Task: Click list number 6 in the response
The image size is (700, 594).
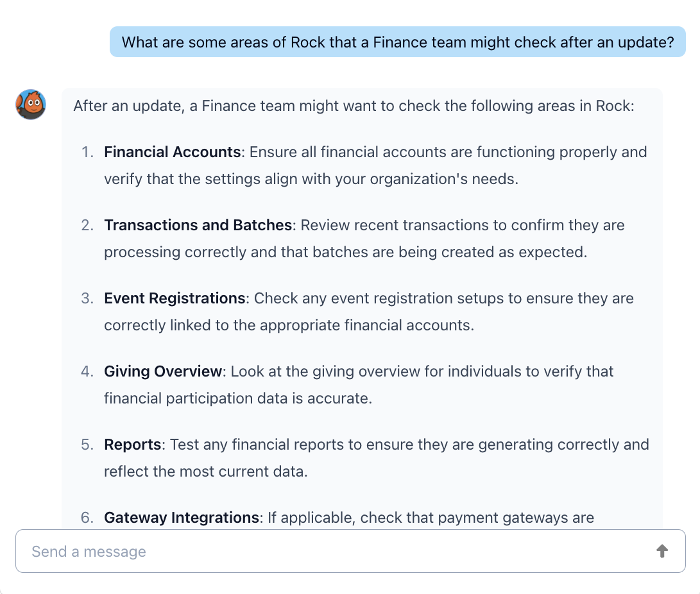Action: pyautogui.click(x=87, y=518)
